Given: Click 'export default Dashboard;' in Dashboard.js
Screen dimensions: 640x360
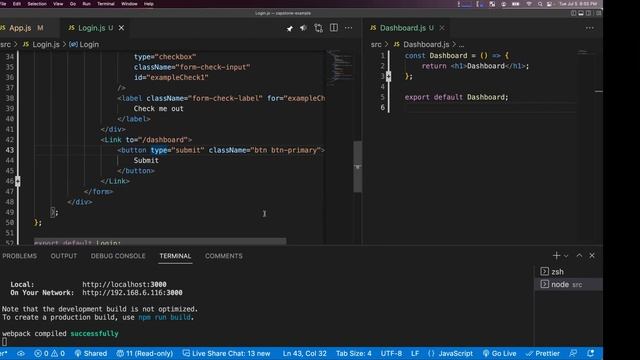Looking at the screenshot, I should click(x=456, y=97).
